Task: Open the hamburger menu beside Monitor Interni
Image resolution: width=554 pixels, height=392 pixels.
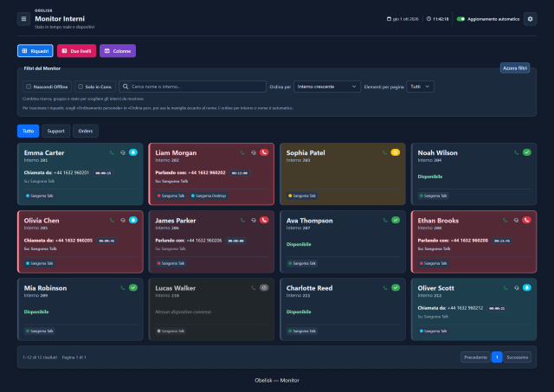Action: coord(23,19)
